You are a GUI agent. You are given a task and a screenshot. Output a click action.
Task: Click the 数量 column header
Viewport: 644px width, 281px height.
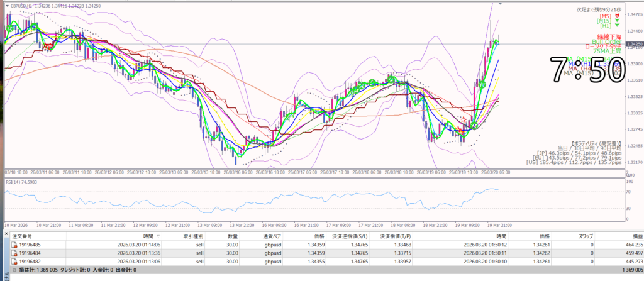(x=232, y=235)
